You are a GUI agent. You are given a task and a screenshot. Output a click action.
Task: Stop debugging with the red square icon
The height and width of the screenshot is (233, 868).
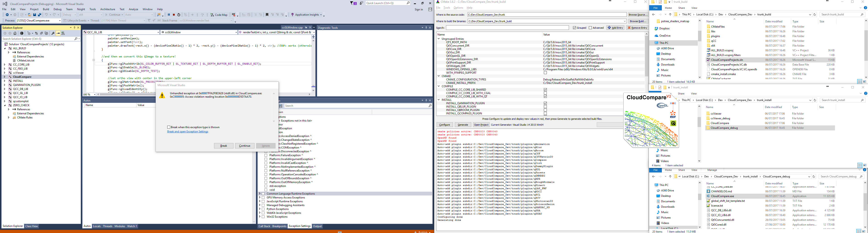pyautogui.click(x=174, y=15)
